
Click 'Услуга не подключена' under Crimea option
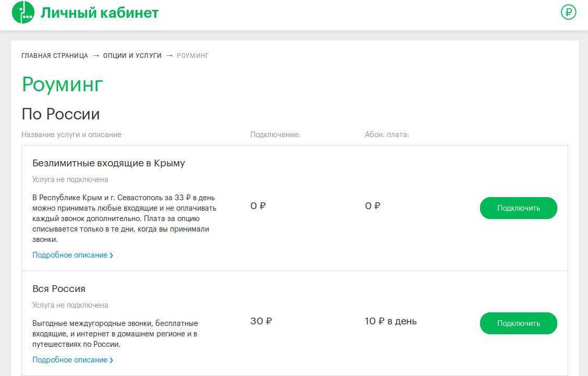(x=70, y=179)
